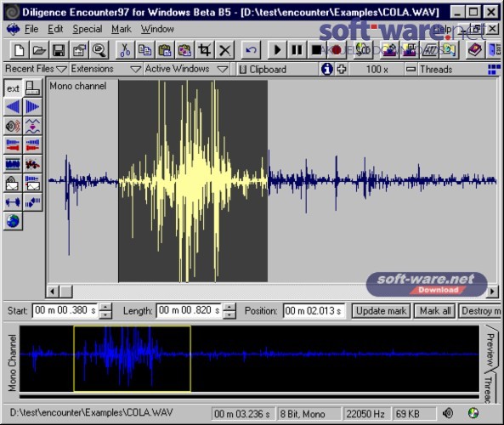Click the wave with purple diamond effect icon
Screen dimensions: 504x425
32,126
